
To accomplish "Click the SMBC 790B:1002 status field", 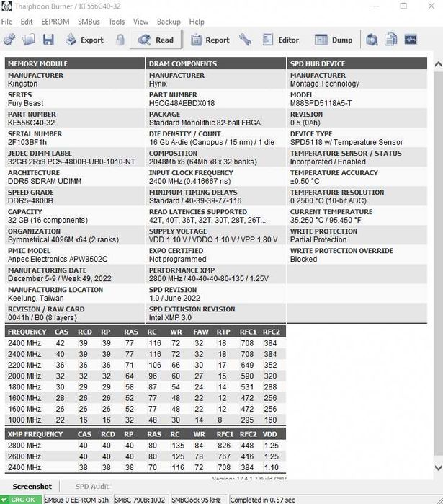I will [x=140, y=500].
